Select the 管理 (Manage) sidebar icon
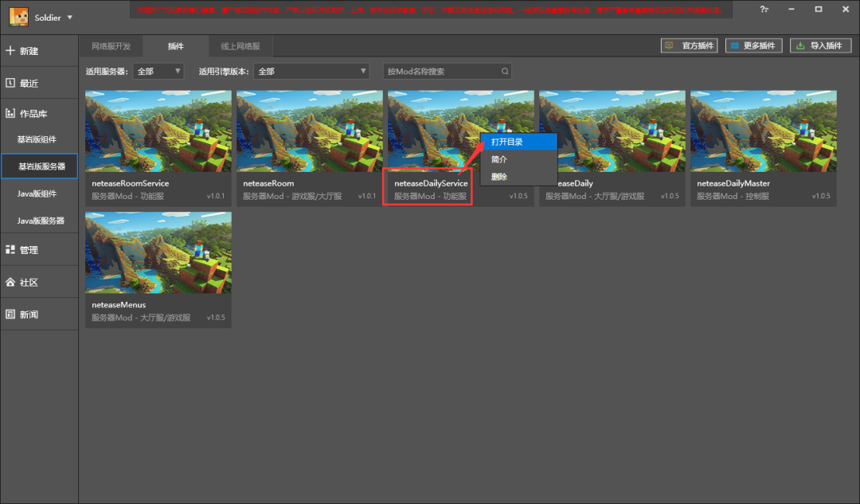Image resolution: width=860 pixels, height=504 pixels. pyautogui.click(x=10, y=250)
